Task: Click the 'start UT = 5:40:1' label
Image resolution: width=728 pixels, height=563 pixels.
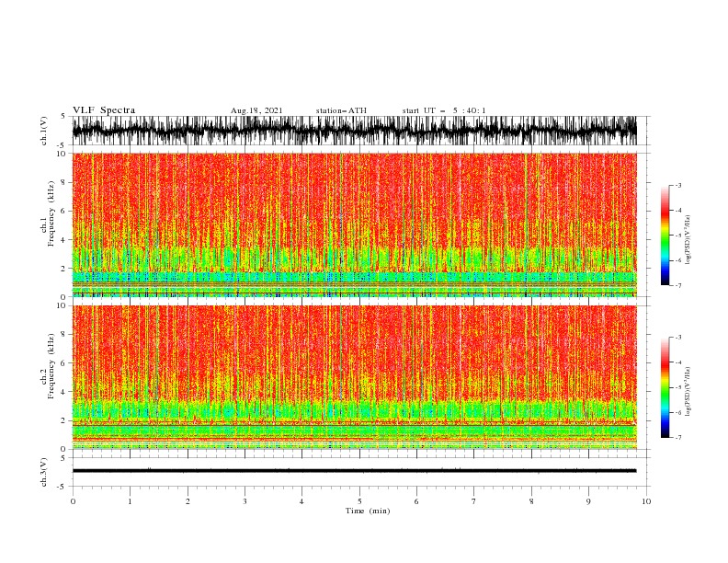Action: (444, 110)
